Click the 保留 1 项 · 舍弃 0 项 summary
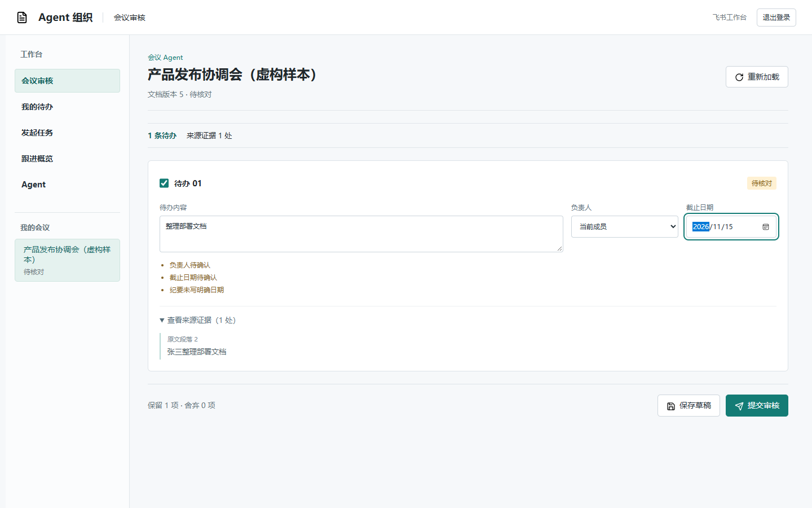 182,405
